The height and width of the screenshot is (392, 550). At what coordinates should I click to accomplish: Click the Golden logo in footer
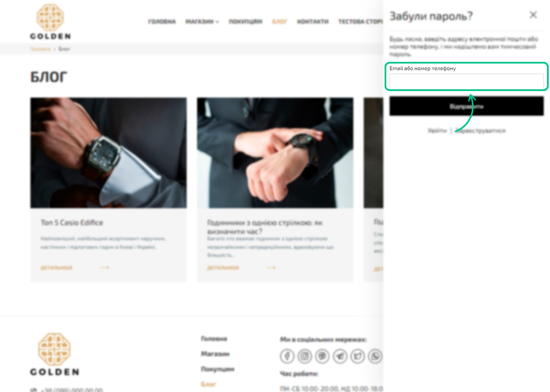coord(55,355)
